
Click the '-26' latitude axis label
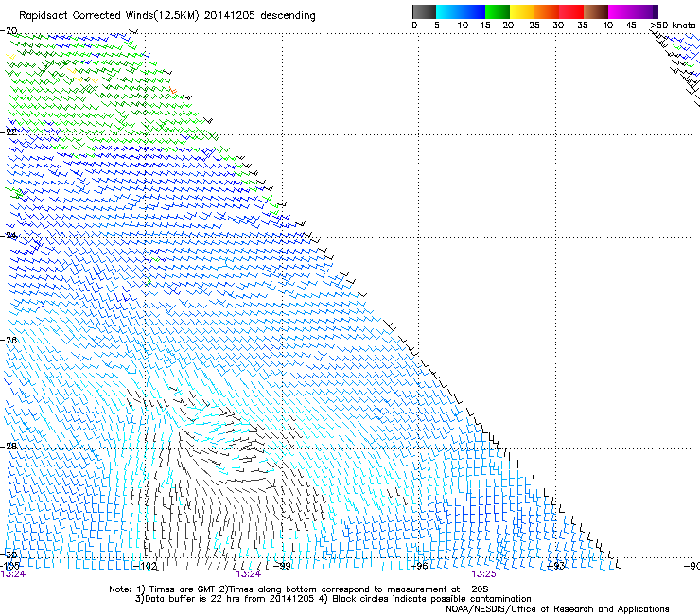click(x=9, y=341)
